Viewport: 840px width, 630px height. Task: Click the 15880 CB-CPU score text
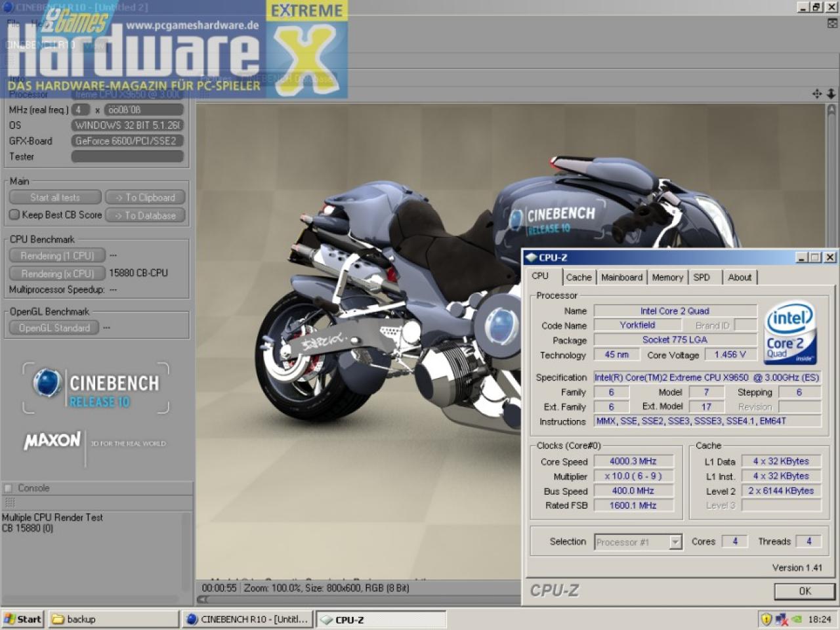pos(138,273)
